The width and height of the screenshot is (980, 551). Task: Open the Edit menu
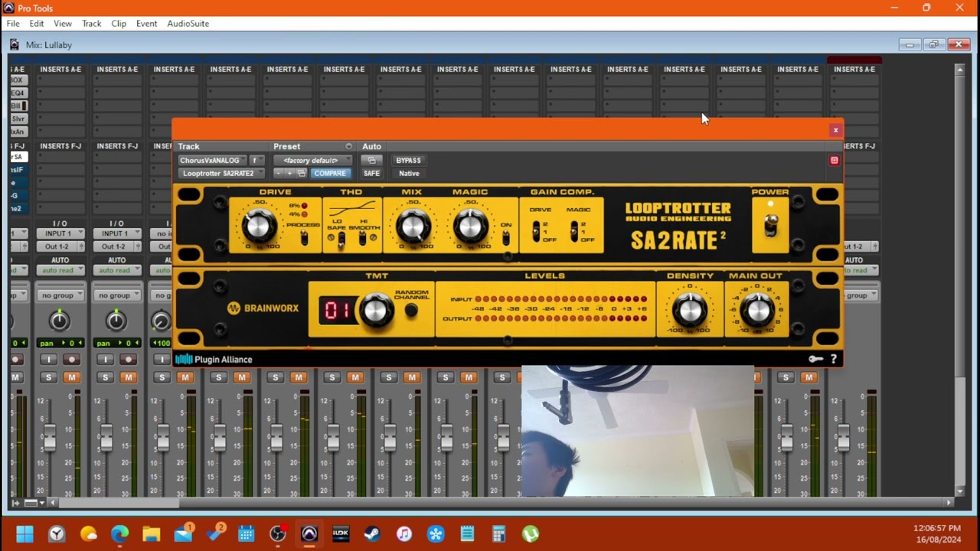(x=37, y=24)
